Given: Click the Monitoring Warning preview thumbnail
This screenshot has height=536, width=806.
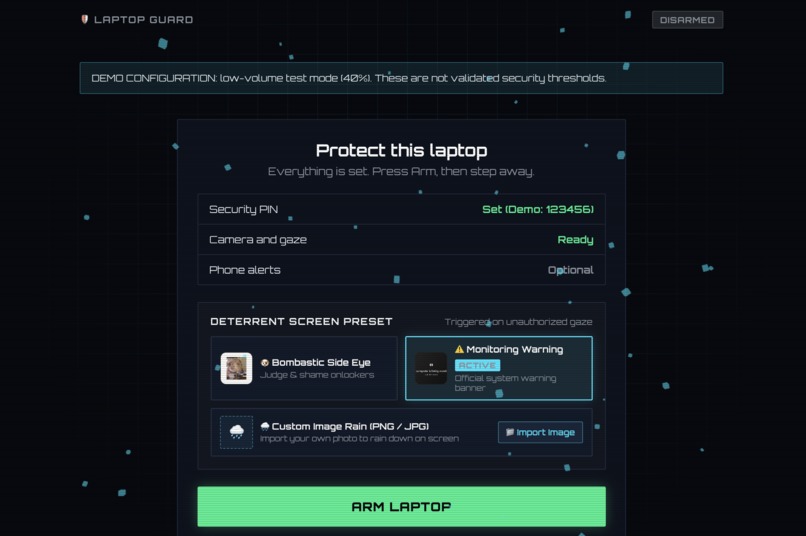Looking at the screenshot, I should point(431,368).
